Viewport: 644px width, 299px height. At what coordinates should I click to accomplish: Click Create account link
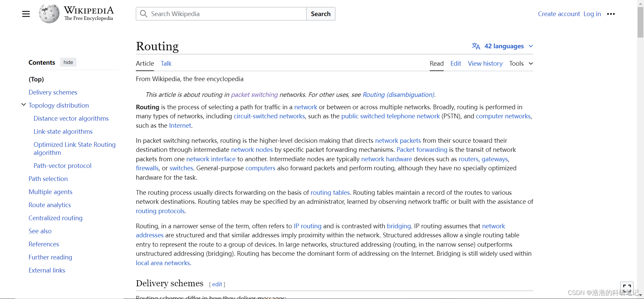tap(559, 14)
